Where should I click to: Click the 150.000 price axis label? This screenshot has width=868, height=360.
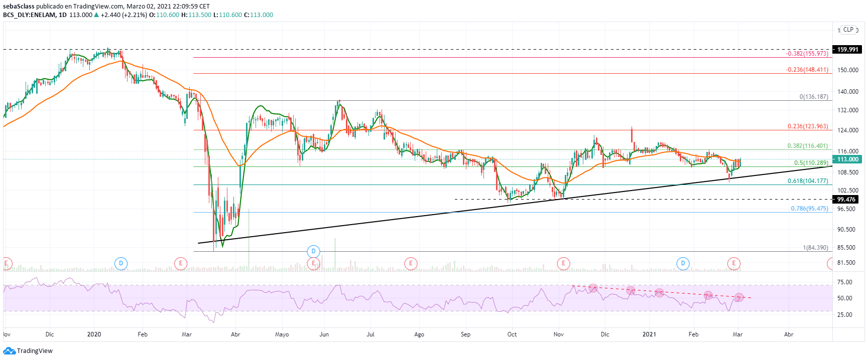tap(848, 70)
